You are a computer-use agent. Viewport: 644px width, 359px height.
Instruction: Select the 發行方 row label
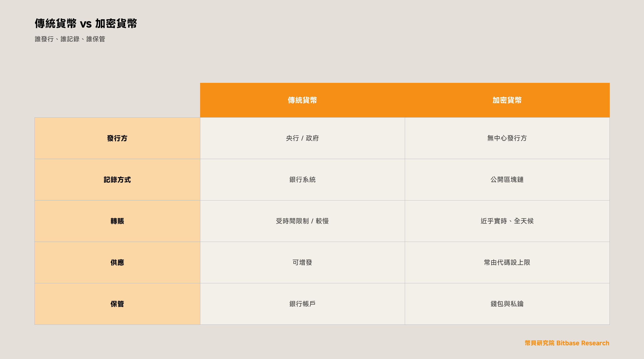[117, 138]
